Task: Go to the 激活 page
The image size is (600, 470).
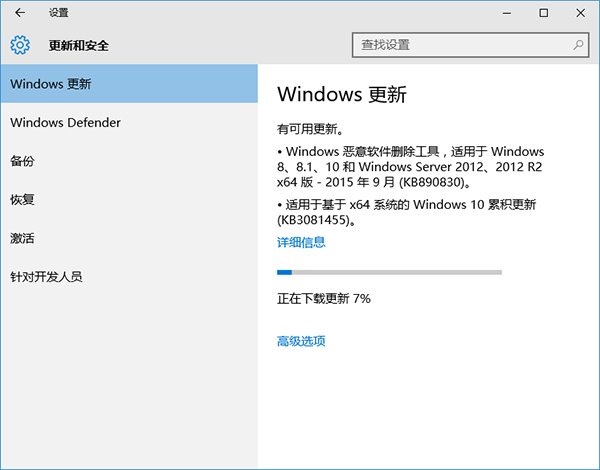Action: point(128,238)
